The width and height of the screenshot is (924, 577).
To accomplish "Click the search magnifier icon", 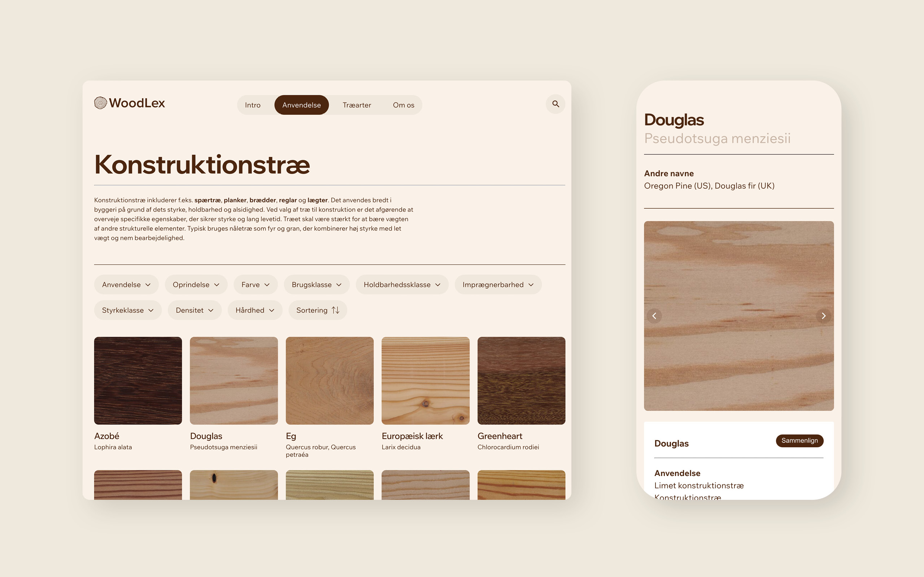I will coord(555,104).
